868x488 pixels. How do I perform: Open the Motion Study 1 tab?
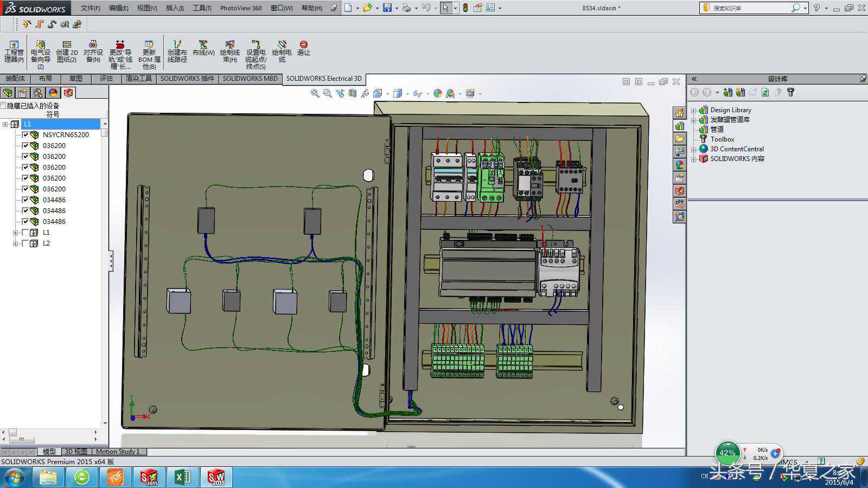118,451
